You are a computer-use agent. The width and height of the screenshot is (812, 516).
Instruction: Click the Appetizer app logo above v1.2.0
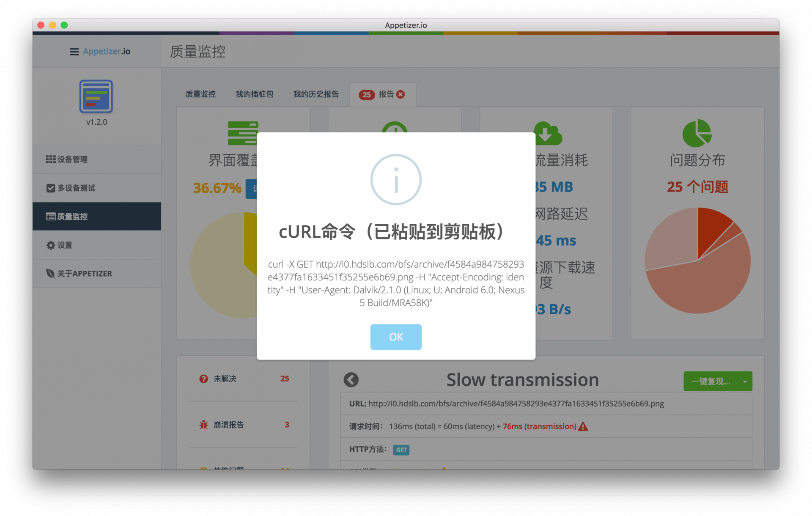click(96, 96)
